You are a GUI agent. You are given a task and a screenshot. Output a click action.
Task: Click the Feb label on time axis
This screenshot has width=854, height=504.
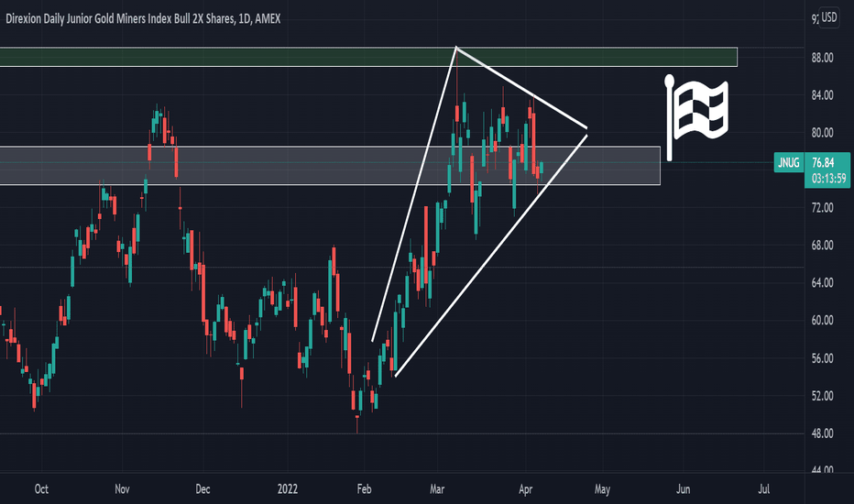click(365, 489)
